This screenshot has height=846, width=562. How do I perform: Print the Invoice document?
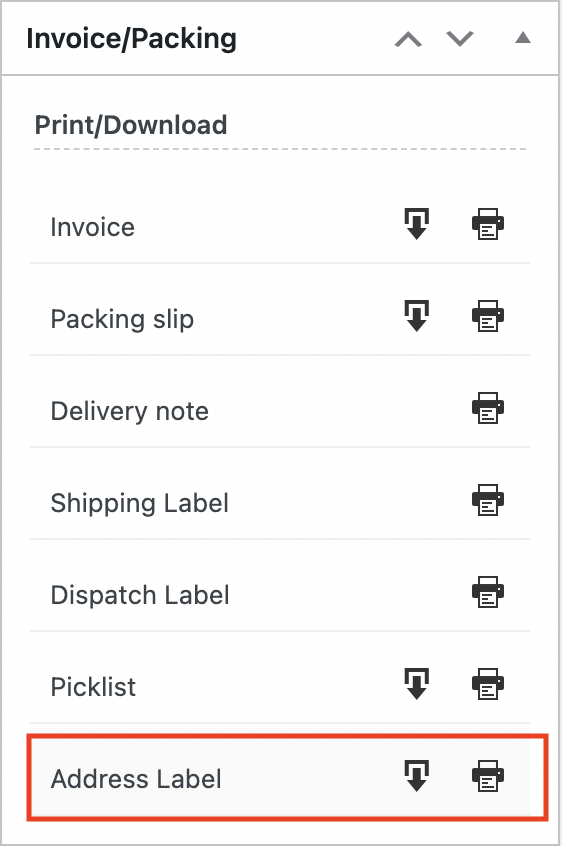pos(488,224)
